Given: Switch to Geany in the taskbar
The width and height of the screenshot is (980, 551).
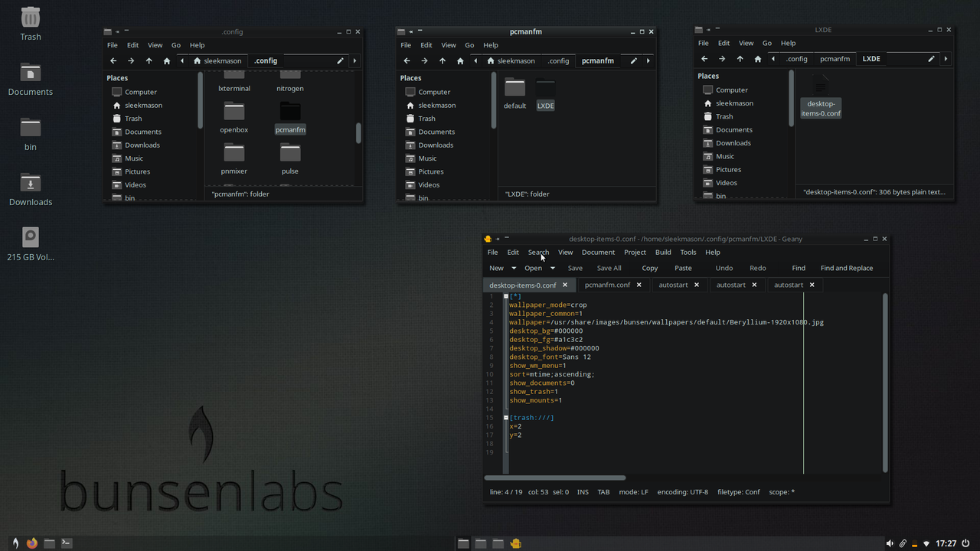Looking at the screenshot, I should coord(516,543).
